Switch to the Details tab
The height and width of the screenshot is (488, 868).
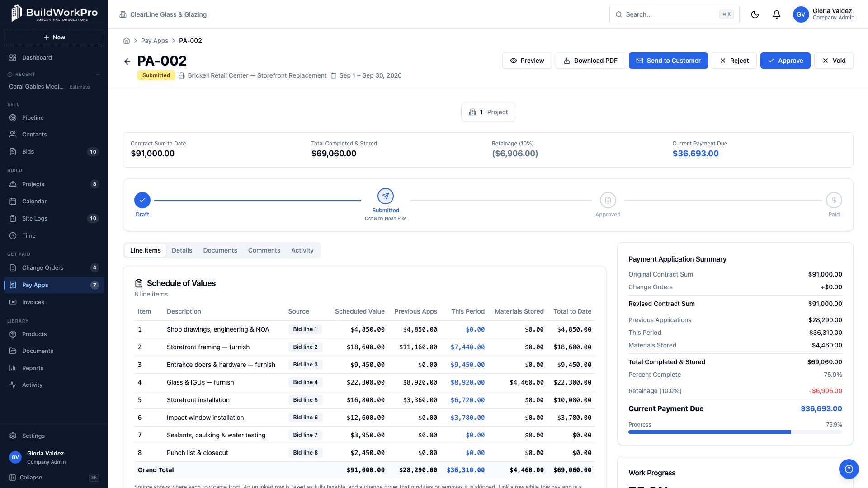182,250
